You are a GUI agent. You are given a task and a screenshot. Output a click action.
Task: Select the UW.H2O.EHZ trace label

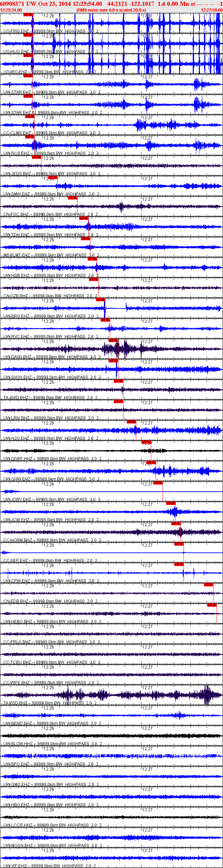click(51, 438)
